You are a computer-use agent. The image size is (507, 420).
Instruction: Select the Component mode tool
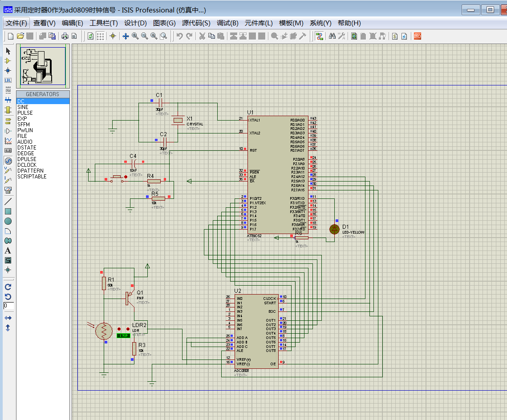[x=8, y=61]
